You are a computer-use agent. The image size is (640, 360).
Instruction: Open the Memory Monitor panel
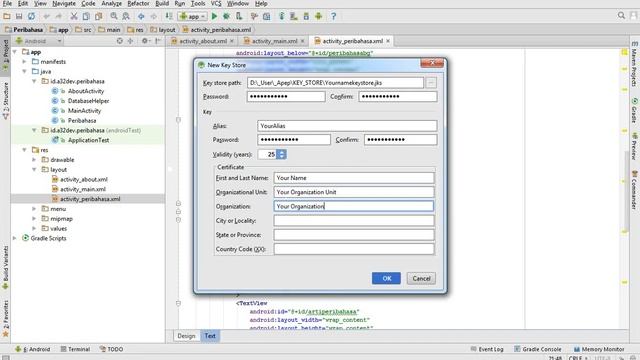[599, 349]
